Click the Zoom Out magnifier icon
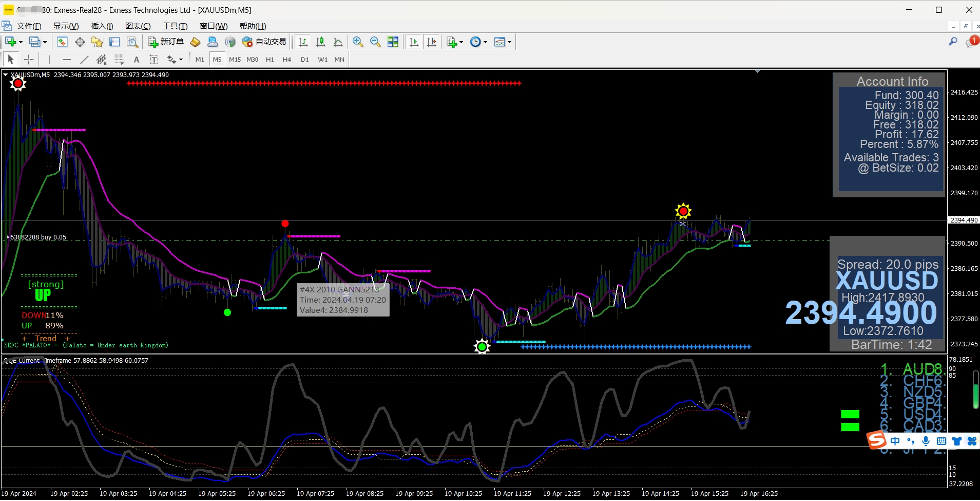Screen dimensions: 980x501 (x=375, y=42)
